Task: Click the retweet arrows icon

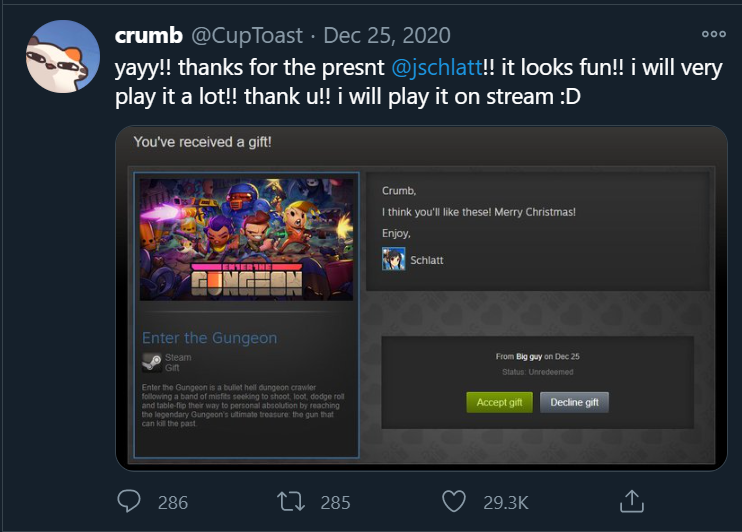Action: [291, 502]
